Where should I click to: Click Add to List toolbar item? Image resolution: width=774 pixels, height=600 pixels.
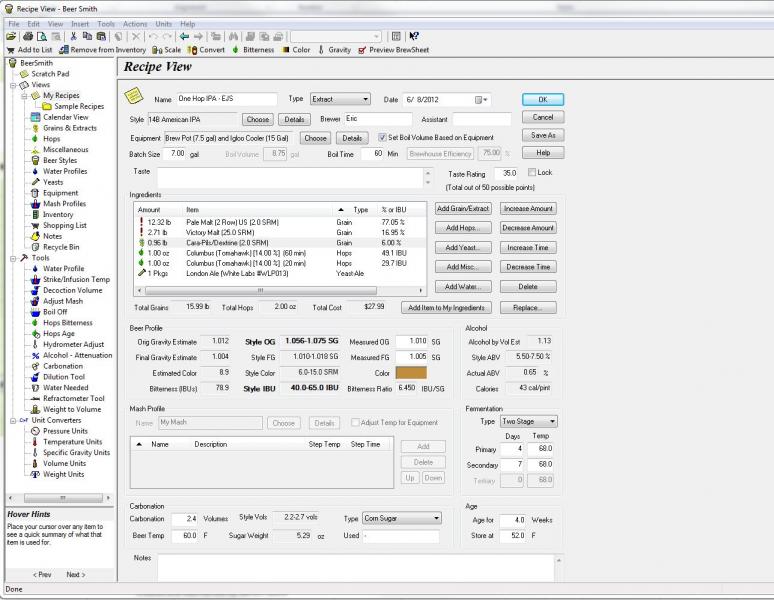(29, 50)
